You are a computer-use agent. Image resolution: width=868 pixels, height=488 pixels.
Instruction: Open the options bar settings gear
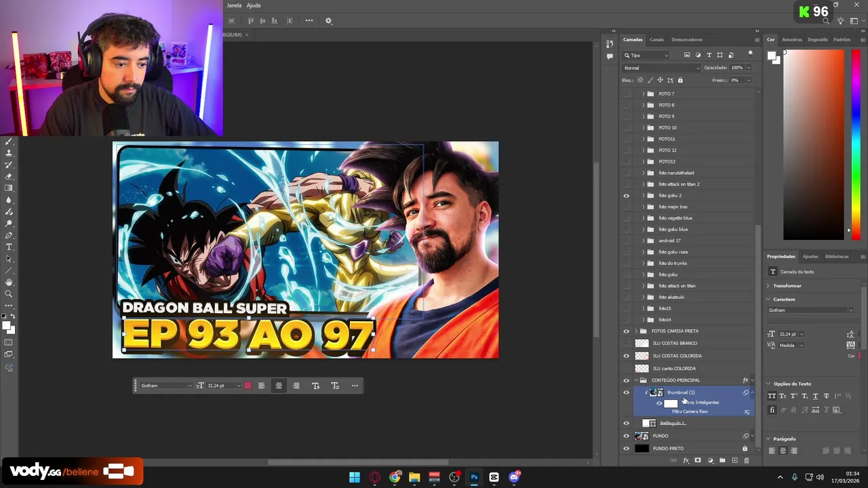click(329, 21)
